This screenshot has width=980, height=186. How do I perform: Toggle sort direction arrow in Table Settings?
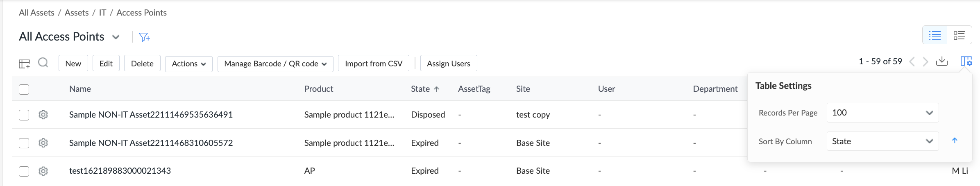point(955,141)
